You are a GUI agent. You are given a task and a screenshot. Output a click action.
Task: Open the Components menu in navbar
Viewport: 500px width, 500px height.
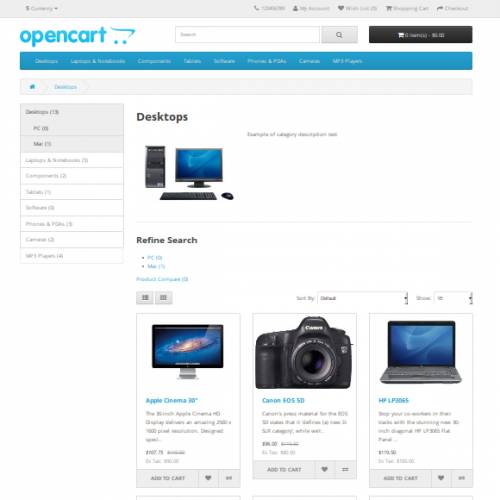(154, 61)
